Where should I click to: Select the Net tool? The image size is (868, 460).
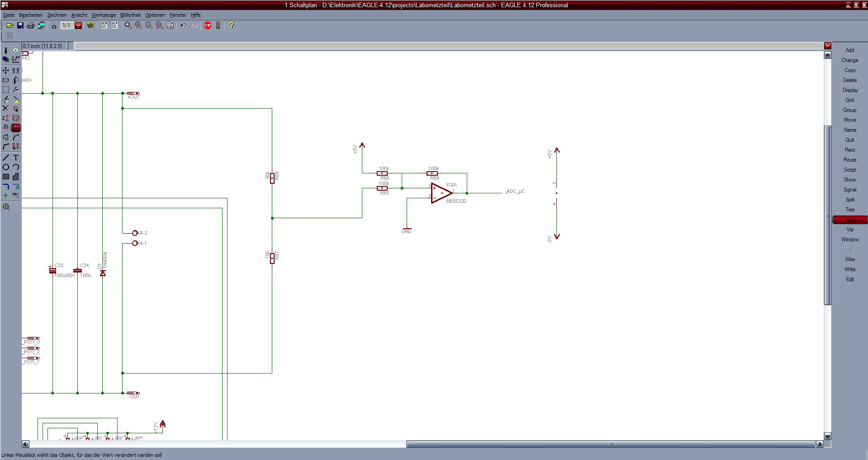16,186
